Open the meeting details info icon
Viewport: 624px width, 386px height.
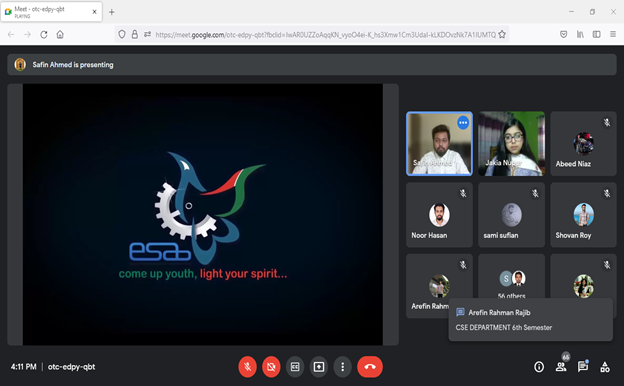tap(539, 367)
